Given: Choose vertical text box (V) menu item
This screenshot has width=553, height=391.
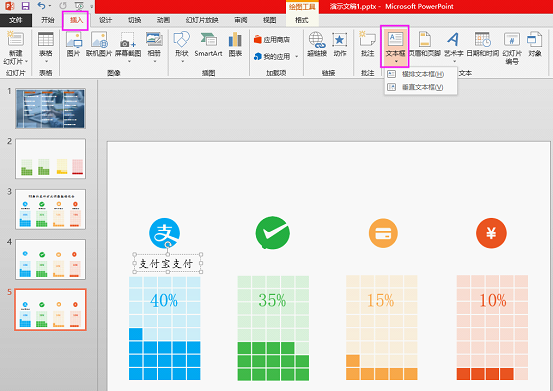Looking at the screenshot, I should pyautogui.click(x=421, y=87).
